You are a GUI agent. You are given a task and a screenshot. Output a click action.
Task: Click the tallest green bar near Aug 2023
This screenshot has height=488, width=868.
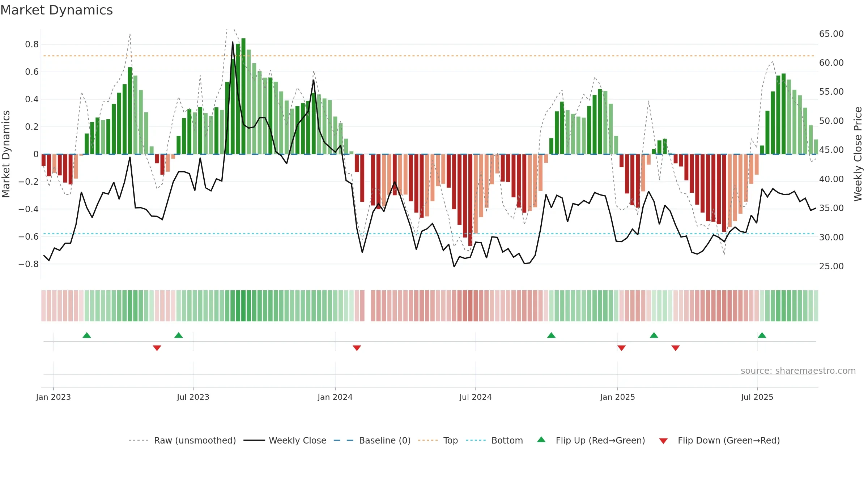click(x=243, y=96)
